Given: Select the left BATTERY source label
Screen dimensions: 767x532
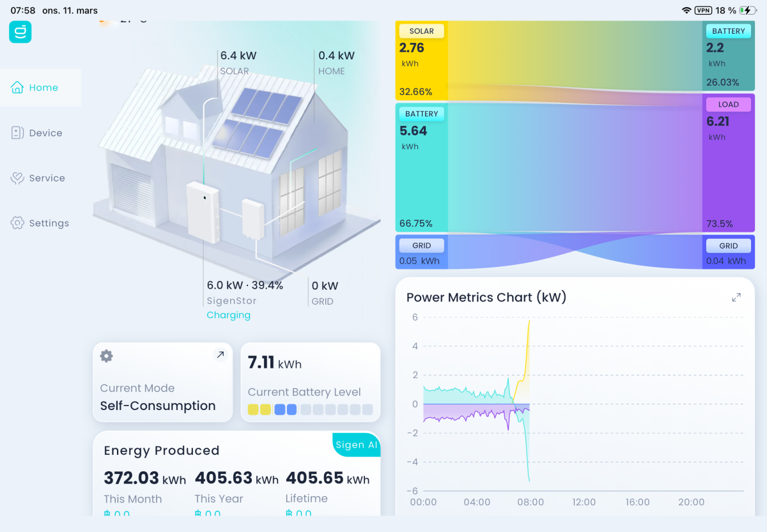Looking at the screenshot, I should pos(421,114).
